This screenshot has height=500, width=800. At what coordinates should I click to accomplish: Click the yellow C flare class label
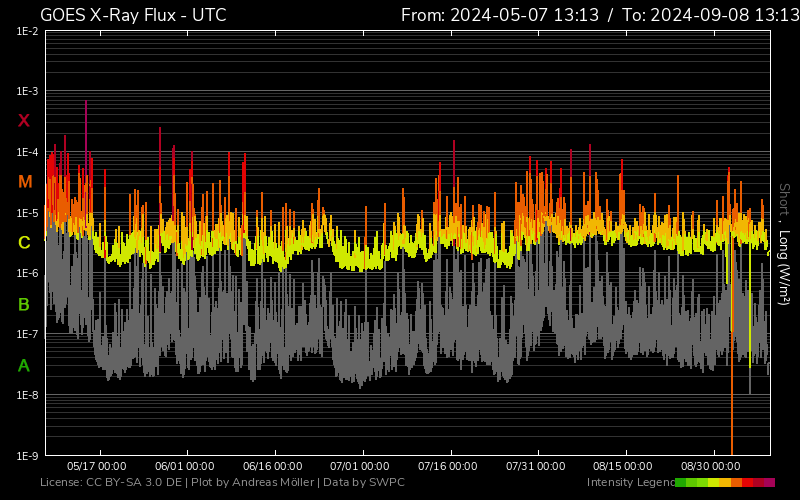point(24,243)
